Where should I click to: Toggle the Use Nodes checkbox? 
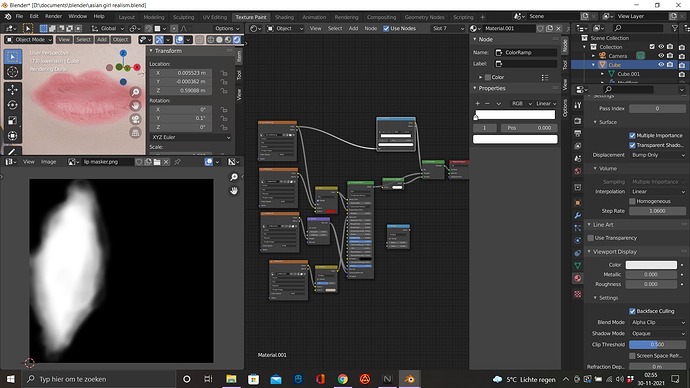coord(386,28)
